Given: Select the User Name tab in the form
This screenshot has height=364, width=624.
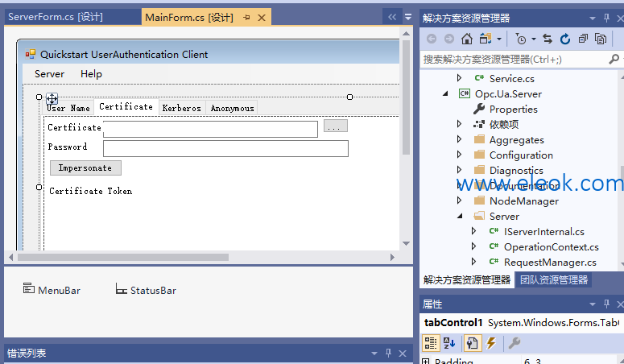Looking at the screenshot, I should pos(68,108).
